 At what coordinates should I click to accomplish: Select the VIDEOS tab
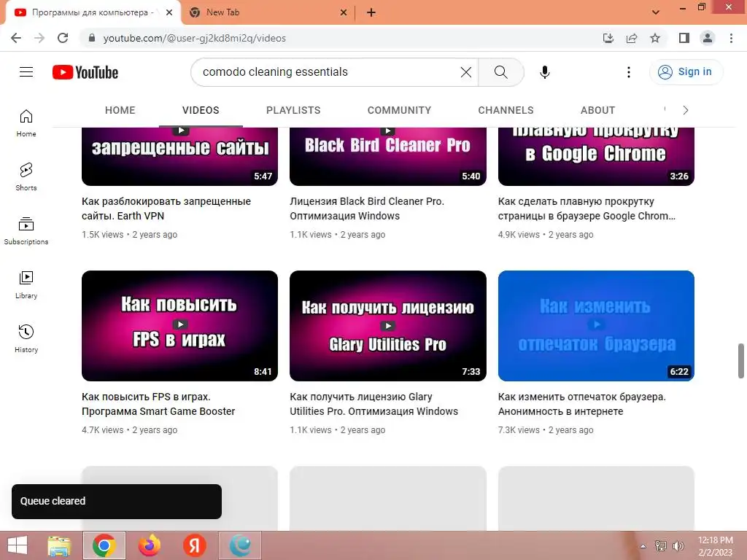[x=201, y=111]
